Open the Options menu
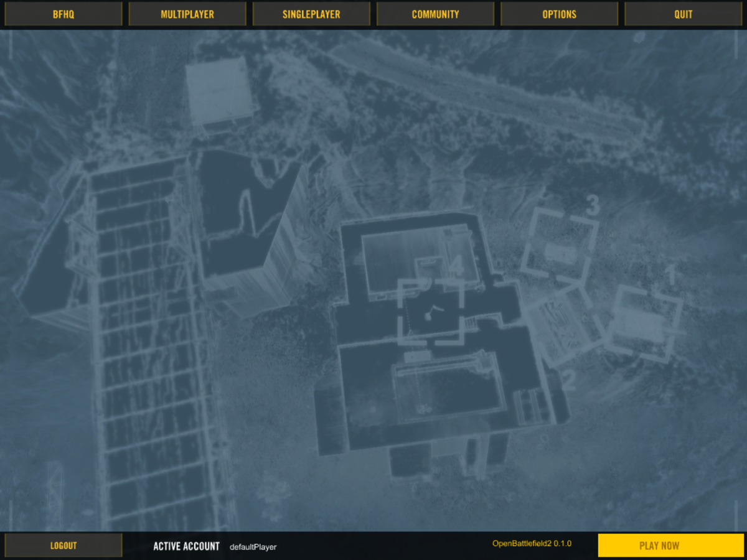Viewport: 747px width, 560px height. point(559,14)
